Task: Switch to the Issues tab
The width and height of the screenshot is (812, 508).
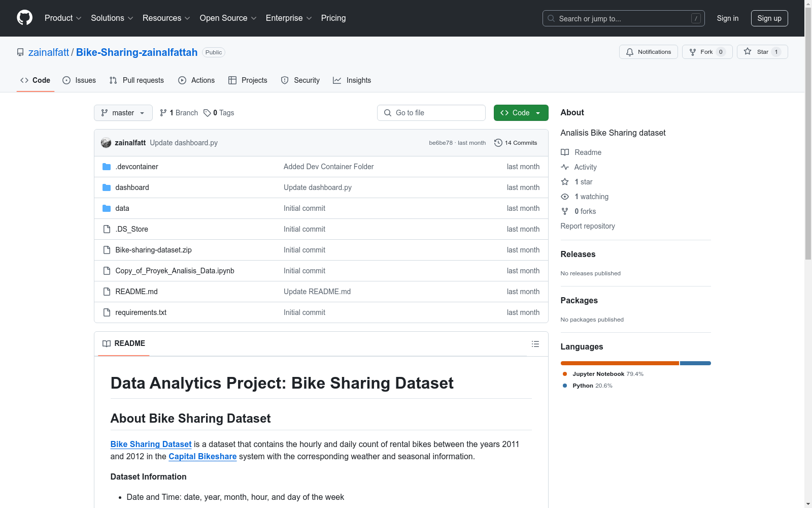Action: pos(79,80)
